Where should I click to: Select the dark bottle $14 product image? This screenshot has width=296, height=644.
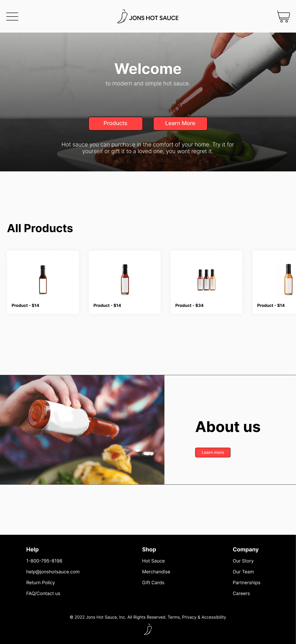tap(43, 279)
